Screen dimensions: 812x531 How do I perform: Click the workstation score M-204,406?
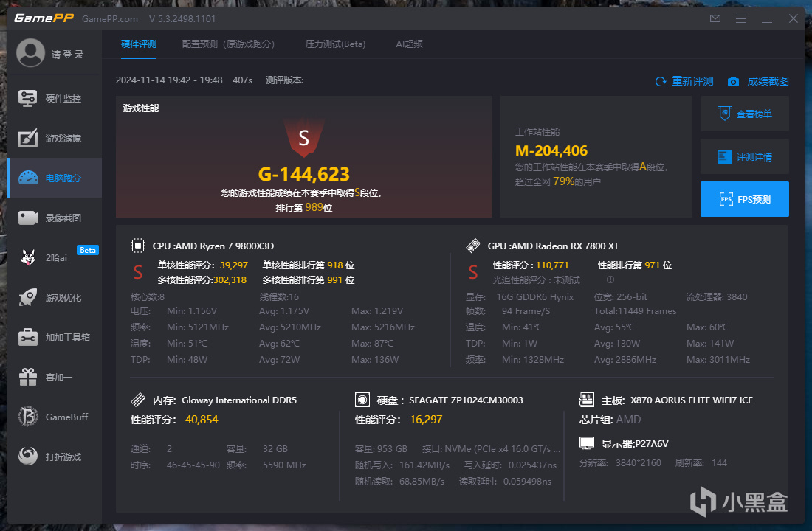pos(551,150)
